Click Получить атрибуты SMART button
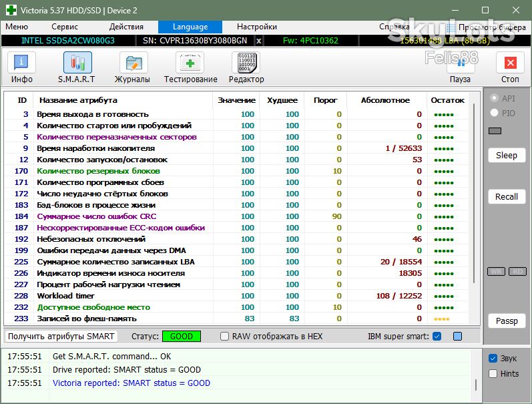This screenshot has width=532, height=404. (x=61, y=336)
